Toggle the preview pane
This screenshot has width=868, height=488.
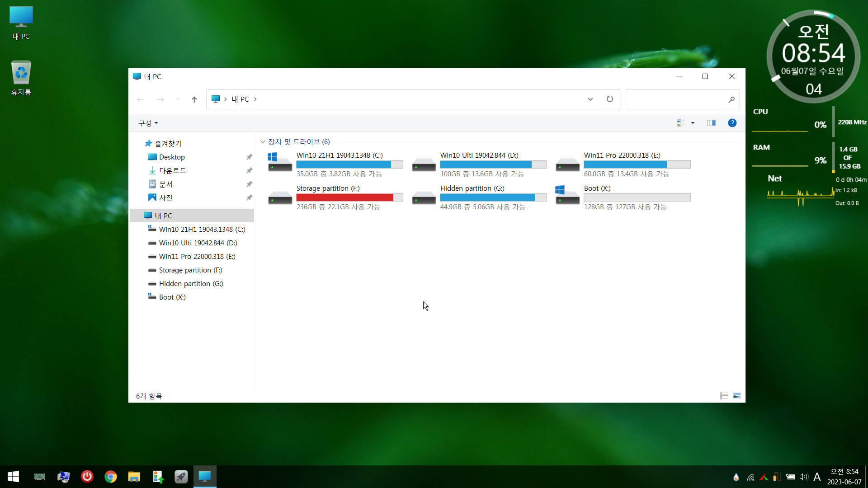(712, 123)
